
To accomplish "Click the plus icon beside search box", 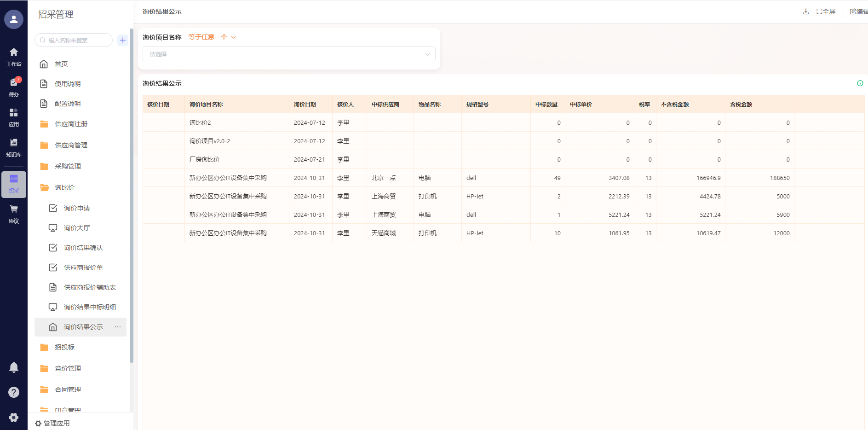I will (x=123, y=40).
